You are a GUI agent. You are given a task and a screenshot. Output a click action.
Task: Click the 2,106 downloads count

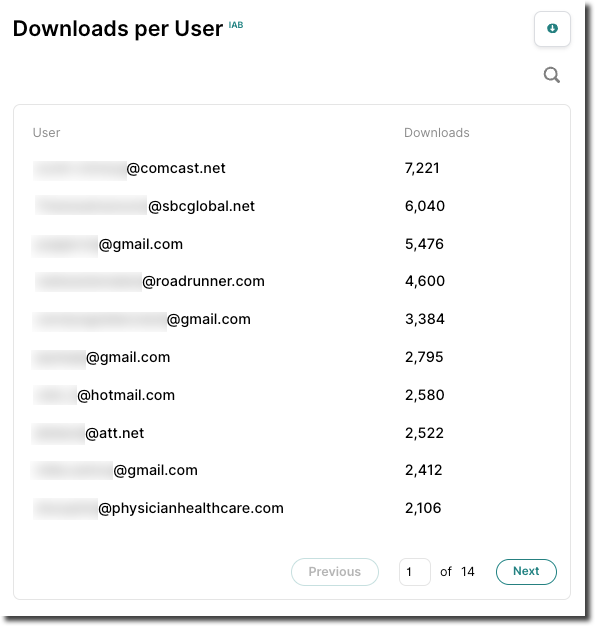pyautogui.click(x=423, y=508)
